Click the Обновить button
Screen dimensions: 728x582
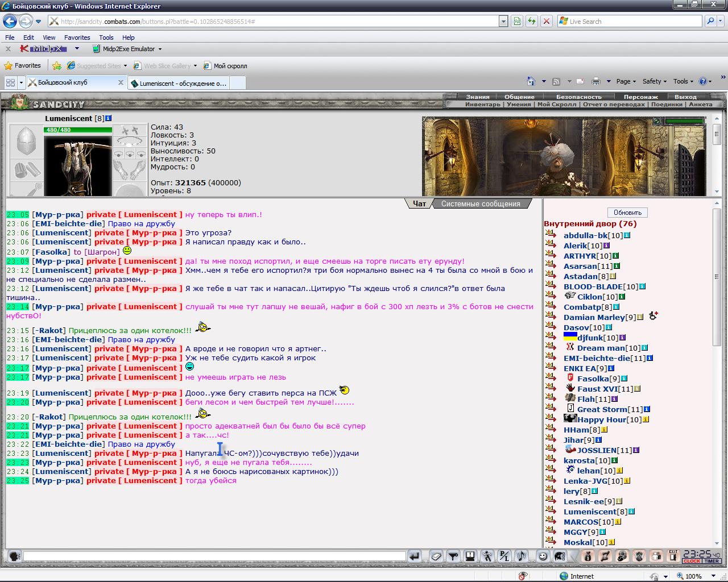[627, 213]
